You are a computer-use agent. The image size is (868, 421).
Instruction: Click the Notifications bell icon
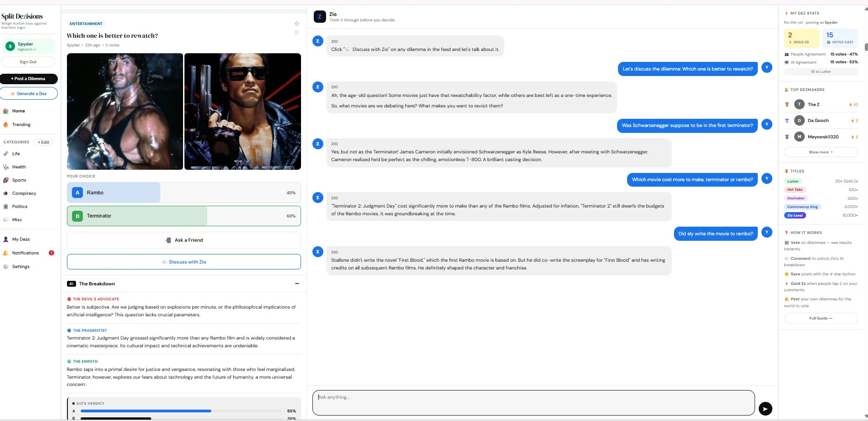(x=6, y=253)
